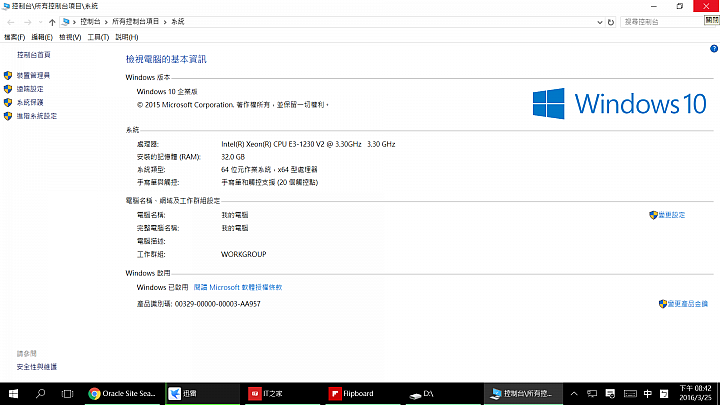The width and height of the screenshot is (720, 405).
Task: Switch to Chrome Oracle Site Search window
Action: pos(122,394)
